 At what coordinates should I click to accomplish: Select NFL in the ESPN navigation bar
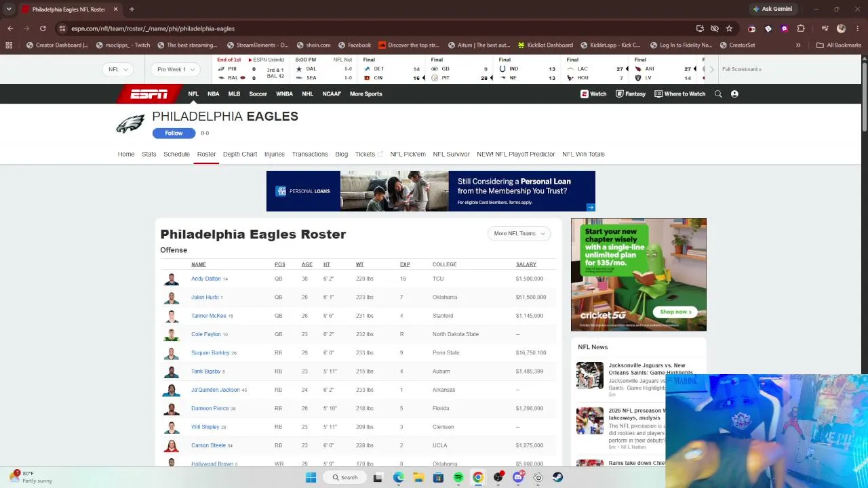193,94
